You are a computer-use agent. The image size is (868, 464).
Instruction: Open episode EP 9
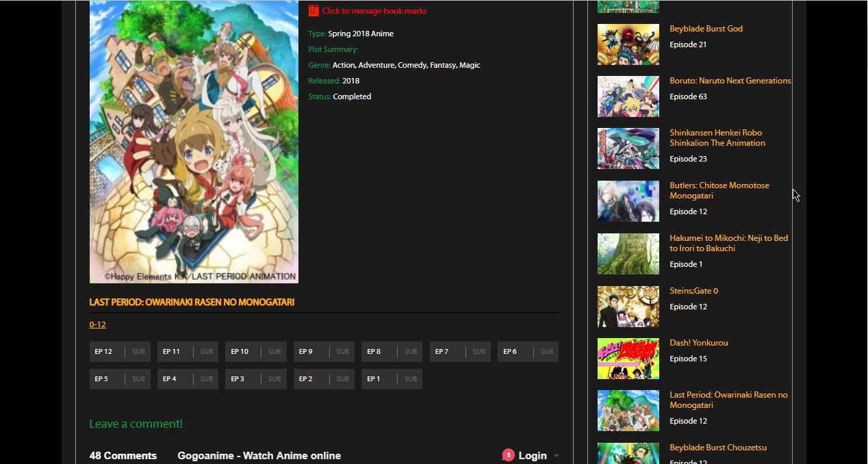click(324, 352)
